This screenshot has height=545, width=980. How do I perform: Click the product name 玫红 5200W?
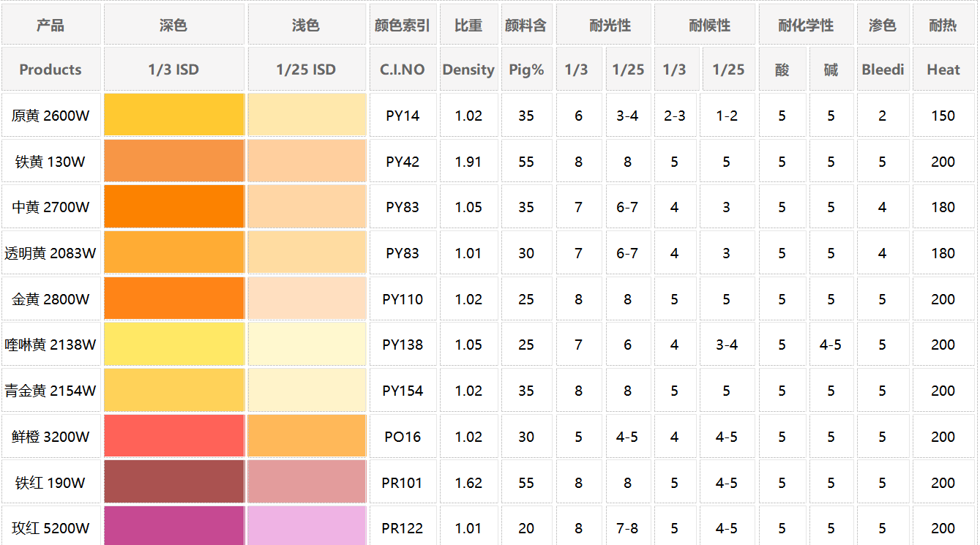(x=51, y=528)
